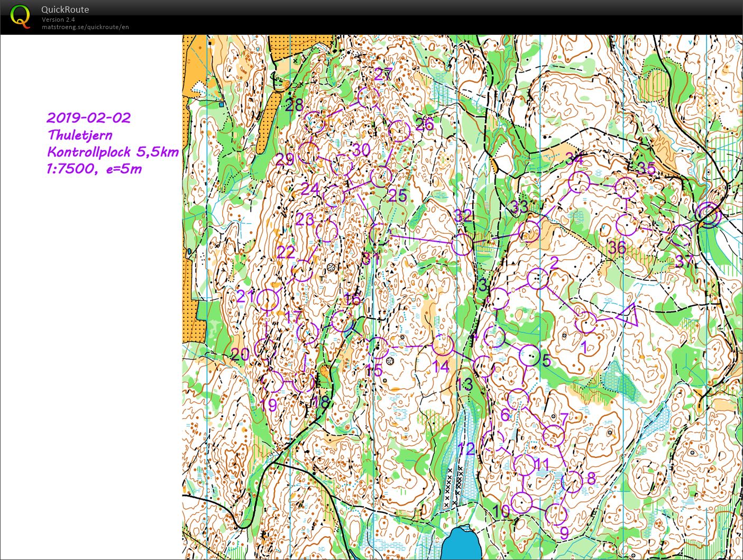Click the double-circle finish marker
The image size is (743, 560).
(x=708, y=215)
